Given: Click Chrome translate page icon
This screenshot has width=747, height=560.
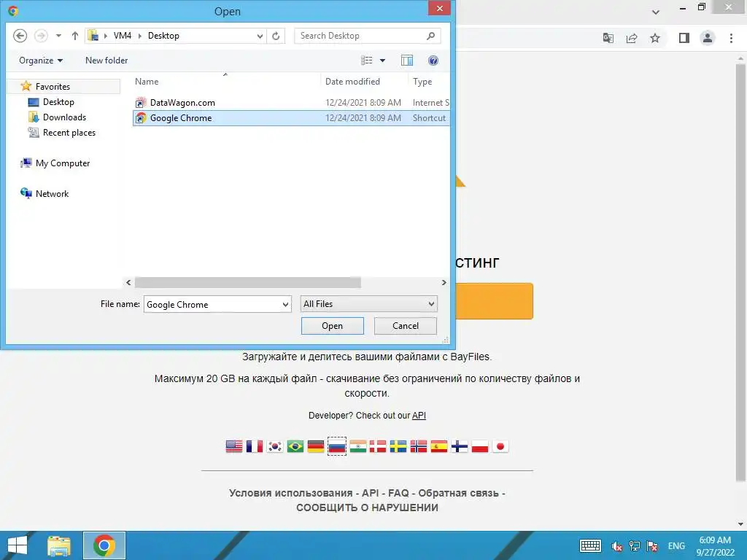Looking at the screenshot, I should (608, 38).
